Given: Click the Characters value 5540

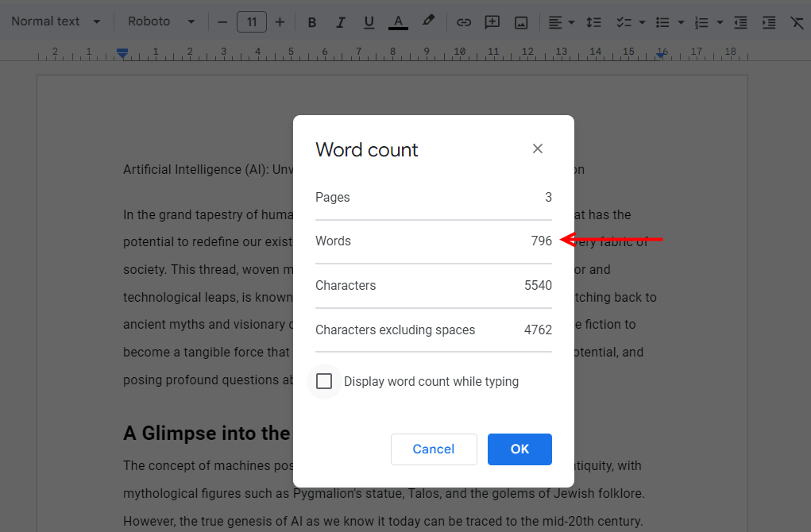Looking at the screenshot, I should click(x=538, y=285).
